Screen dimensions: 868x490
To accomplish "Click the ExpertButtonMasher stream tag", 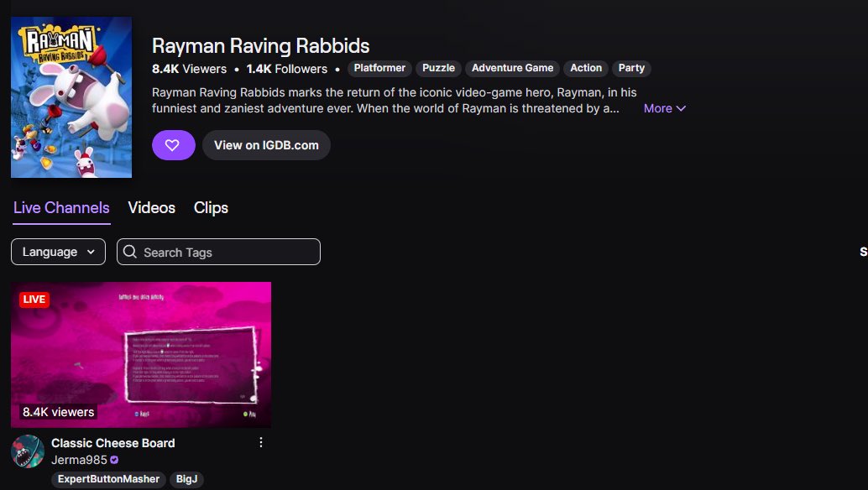I will [x=108, y=479].
